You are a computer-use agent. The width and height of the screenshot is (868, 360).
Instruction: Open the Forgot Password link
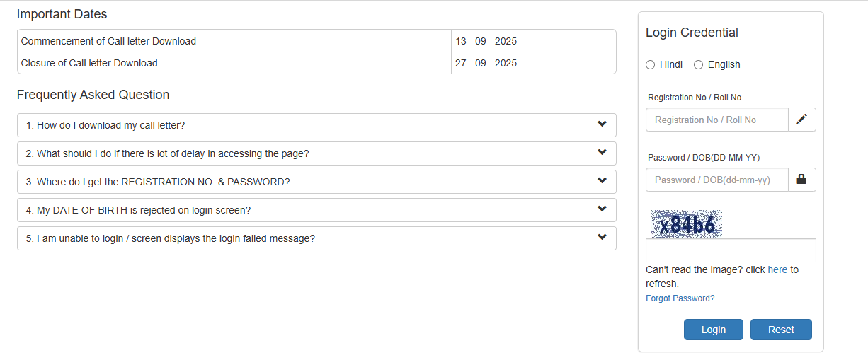click(680, 298)
